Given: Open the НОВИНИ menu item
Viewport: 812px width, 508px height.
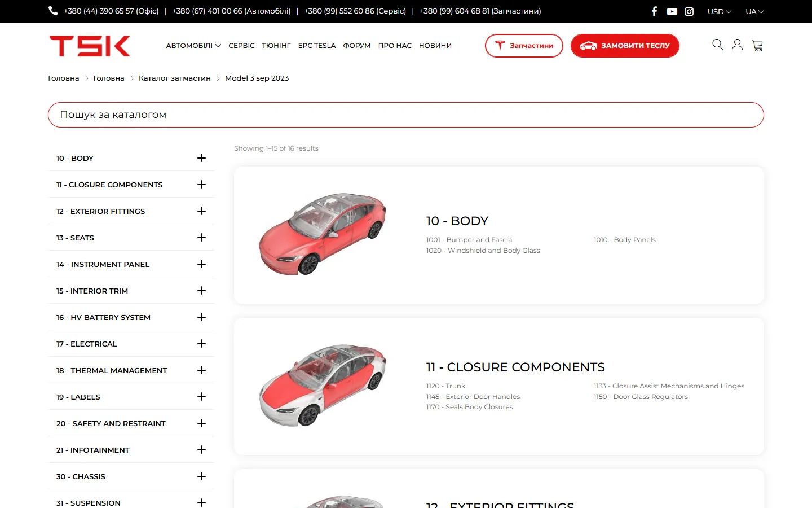Looking at the screenshot, I should (435, 46).
